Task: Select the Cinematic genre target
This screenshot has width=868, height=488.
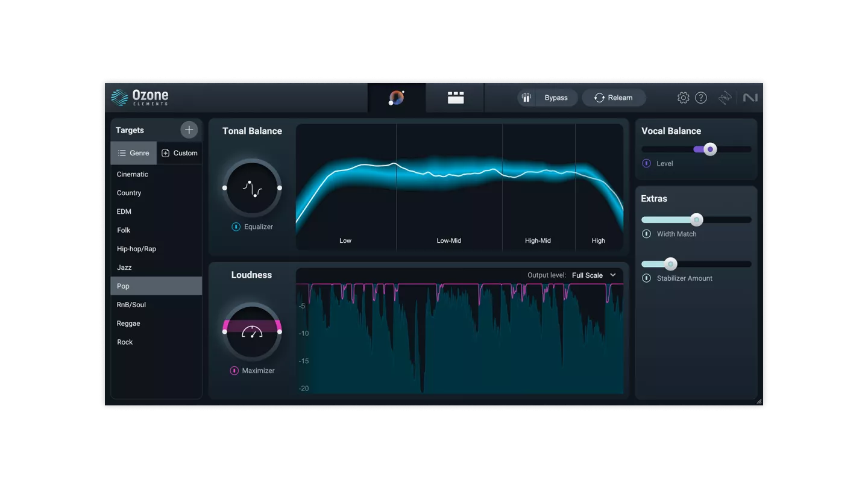Action: 156,174
